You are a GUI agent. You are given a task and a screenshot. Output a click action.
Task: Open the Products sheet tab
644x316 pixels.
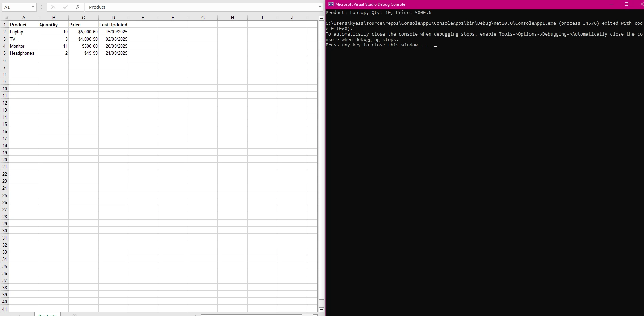tap(47, 315)
